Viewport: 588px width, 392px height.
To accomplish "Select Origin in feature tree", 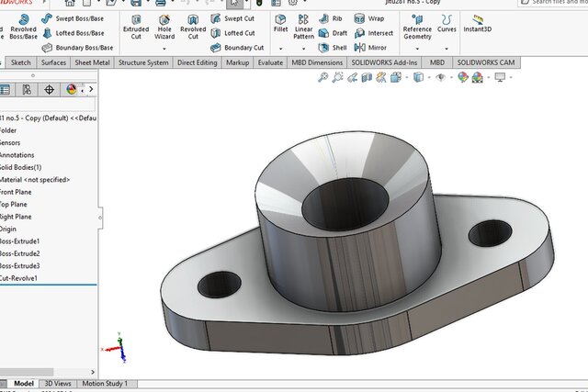I will click(x=8, y=229).
